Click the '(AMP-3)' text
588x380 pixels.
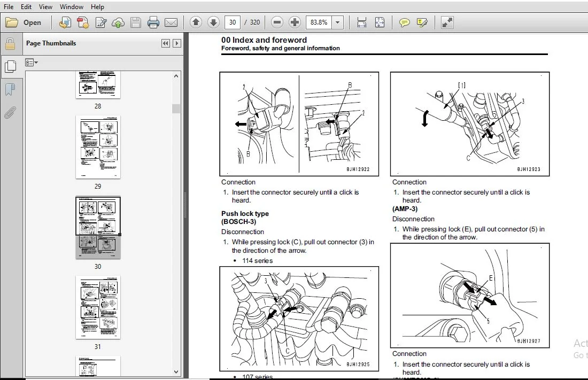point(405,209)
